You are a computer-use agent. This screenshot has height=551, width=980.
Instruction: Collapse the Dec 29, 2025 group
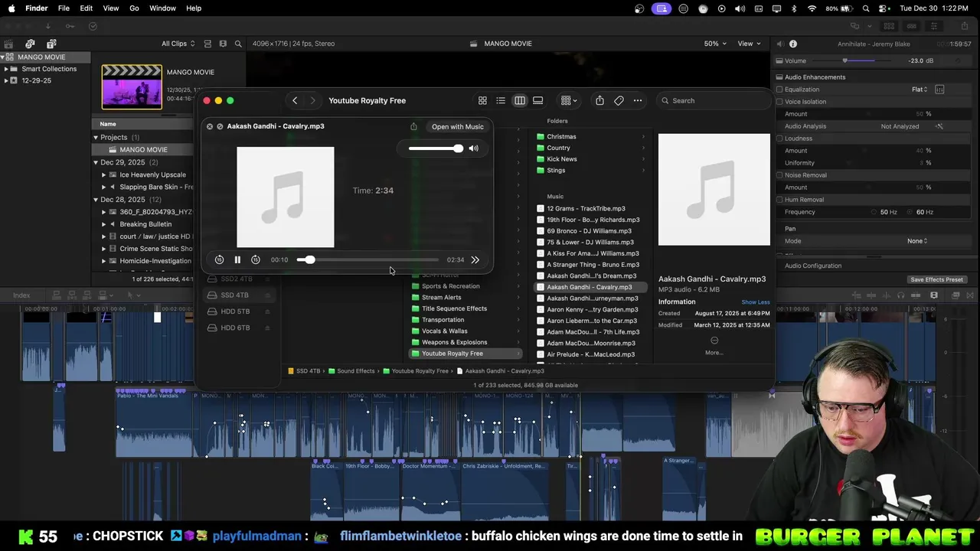(x=96, y=162)
